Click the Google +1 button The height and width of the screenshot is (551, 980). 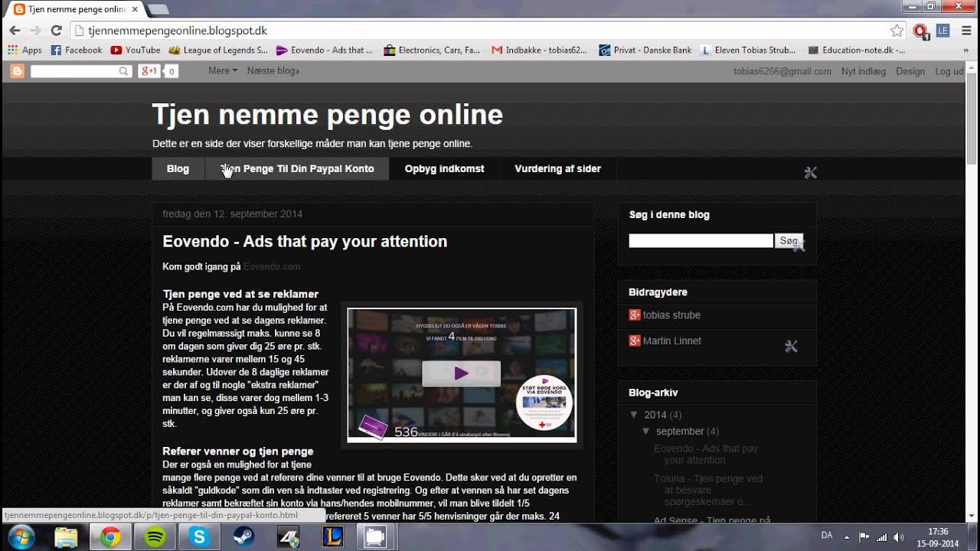tap(149, 71)
